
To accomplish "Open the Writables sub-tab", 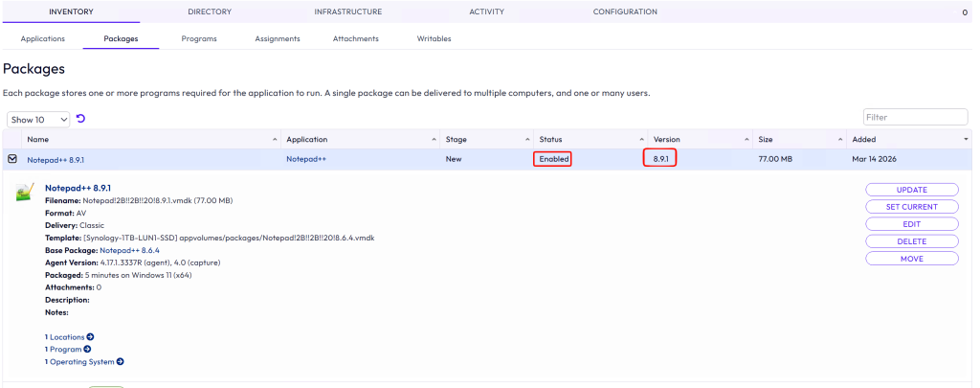I will 434,38.
